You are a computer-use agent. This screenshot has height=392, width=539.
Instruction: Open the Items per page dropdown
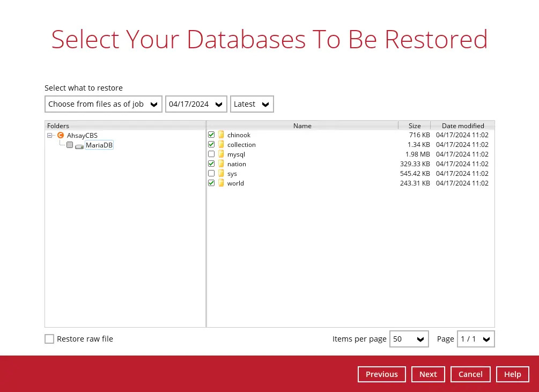(x=409, y=339)
